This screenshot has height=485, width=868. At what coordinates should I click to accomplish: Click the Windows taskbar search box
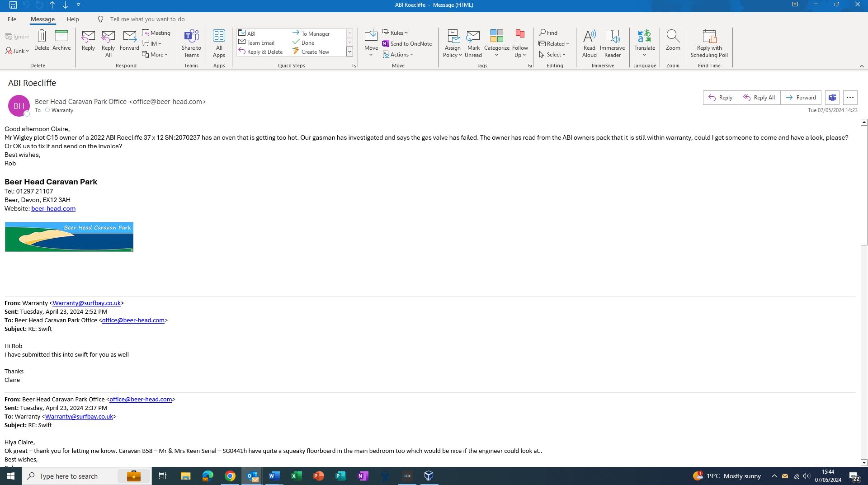[x=87, y=476]
